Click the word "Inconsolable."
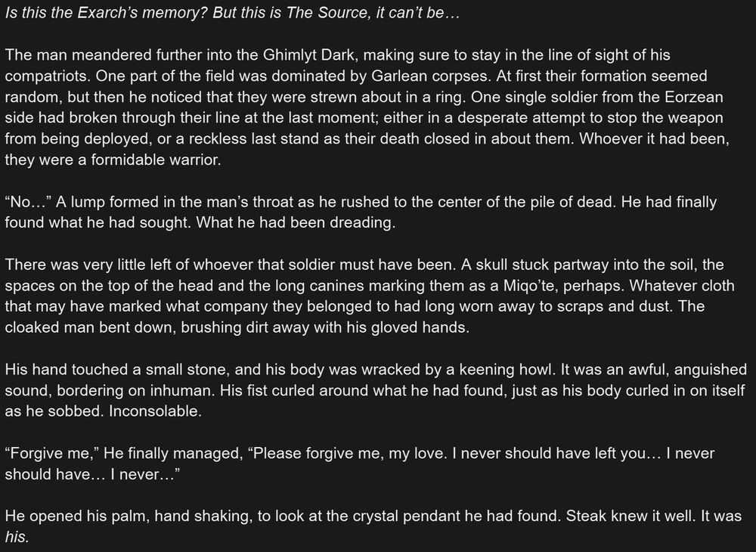 [155, 411]
